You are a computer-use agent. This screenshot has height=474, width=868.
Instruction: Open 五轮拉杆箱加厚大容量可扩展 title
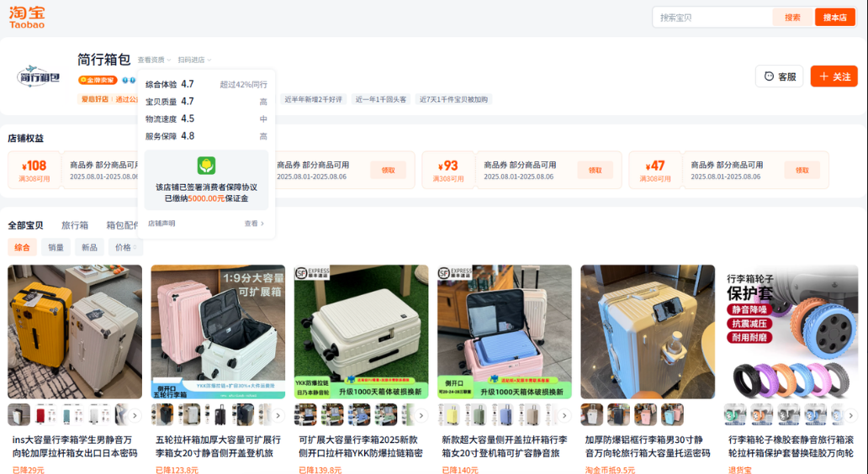click(x=218, y=446)
